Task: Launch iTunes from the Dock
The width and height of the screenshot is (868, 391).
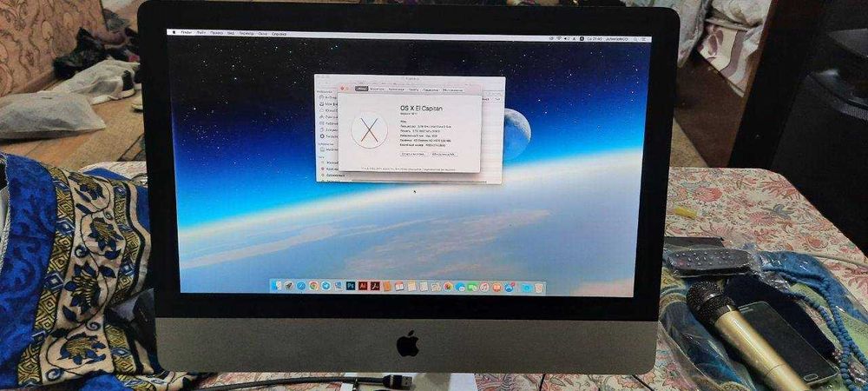Action: pyautogui.click(x=484, y=287)
